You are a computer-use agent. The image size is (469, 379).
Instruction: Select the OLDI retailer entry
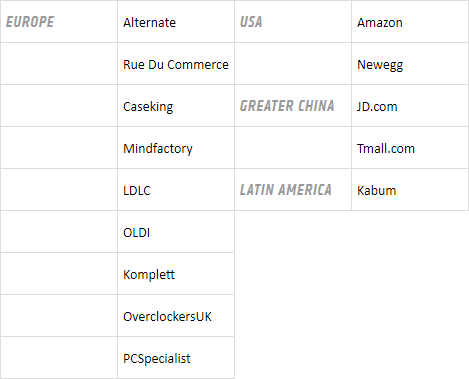click(x=136, y=233)
